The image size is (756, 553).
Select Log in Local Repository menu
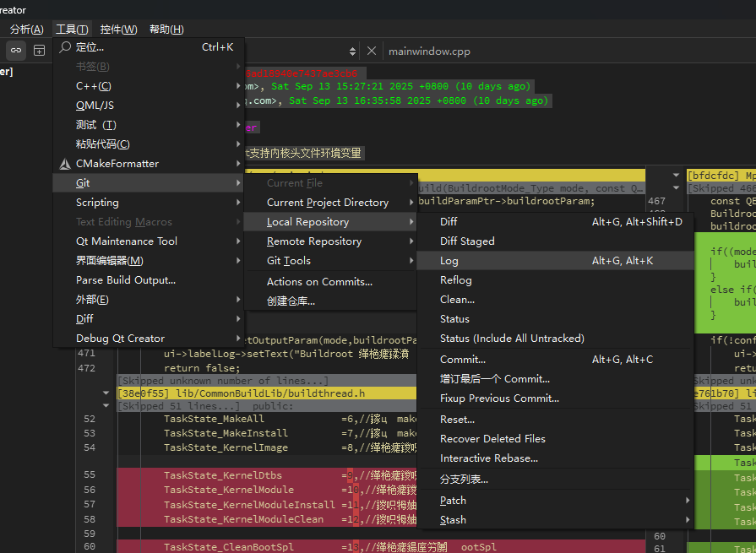point(449,261)
